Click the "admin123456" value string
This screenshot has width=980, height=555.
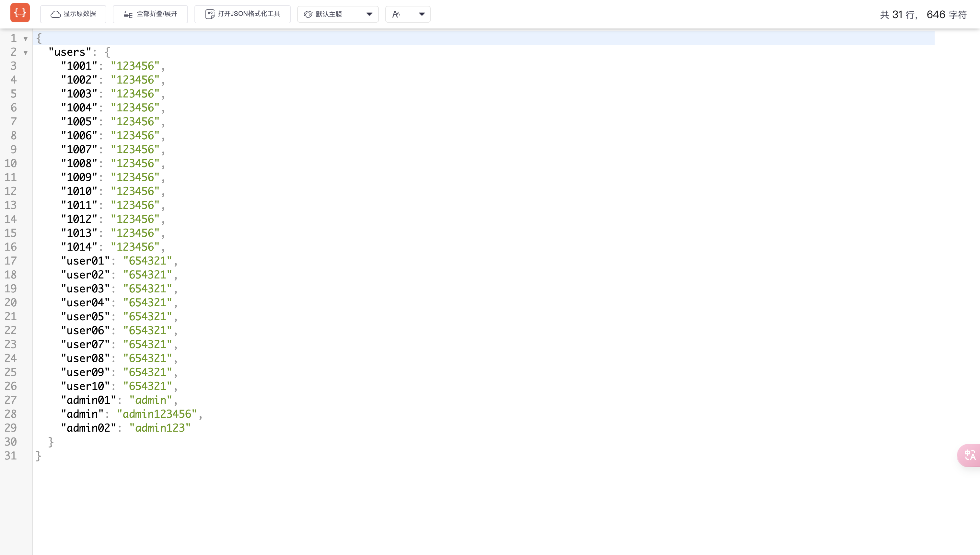(x=157, y=414)
